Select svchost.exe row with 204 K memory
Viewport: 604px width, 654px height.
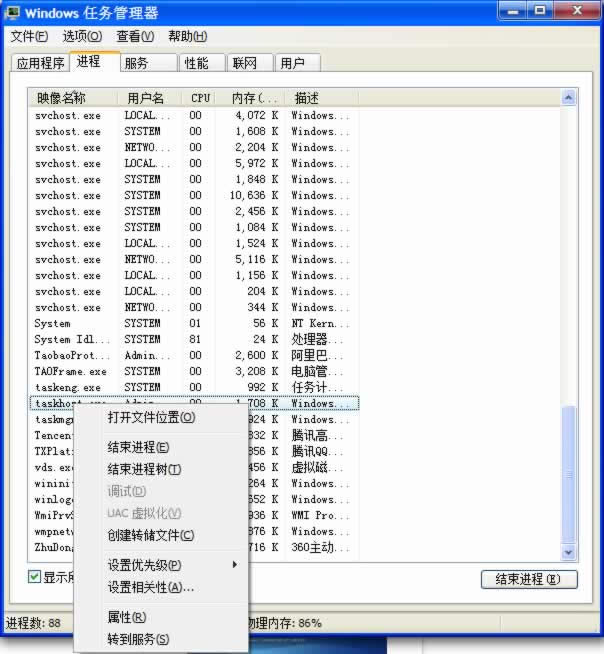[194, 292]
